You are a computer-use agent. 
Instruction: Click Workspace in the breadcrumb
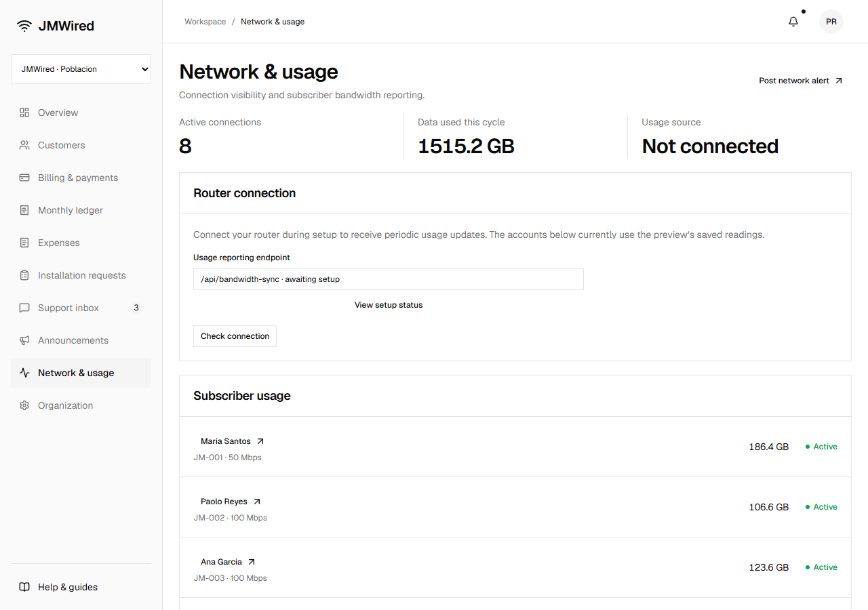pyautogui.click(x=205, y=22)
